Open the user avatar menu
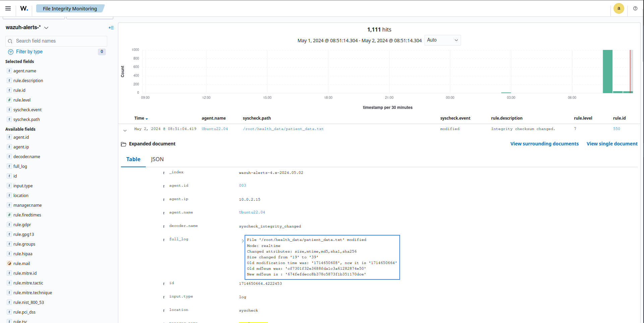 tap(619, 8)
